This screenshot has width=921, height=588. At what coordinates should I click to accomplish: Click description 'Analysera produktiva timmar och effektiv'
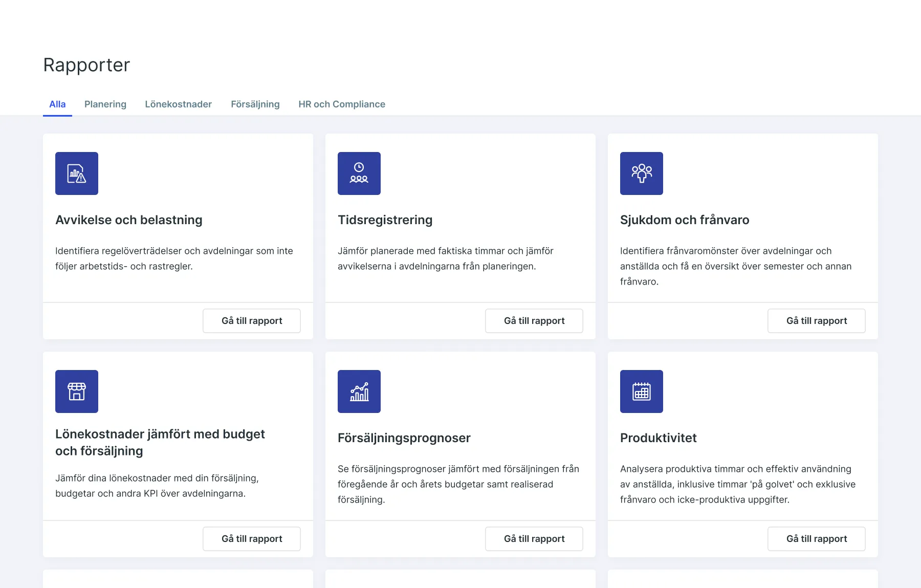[x=738, y=484]
